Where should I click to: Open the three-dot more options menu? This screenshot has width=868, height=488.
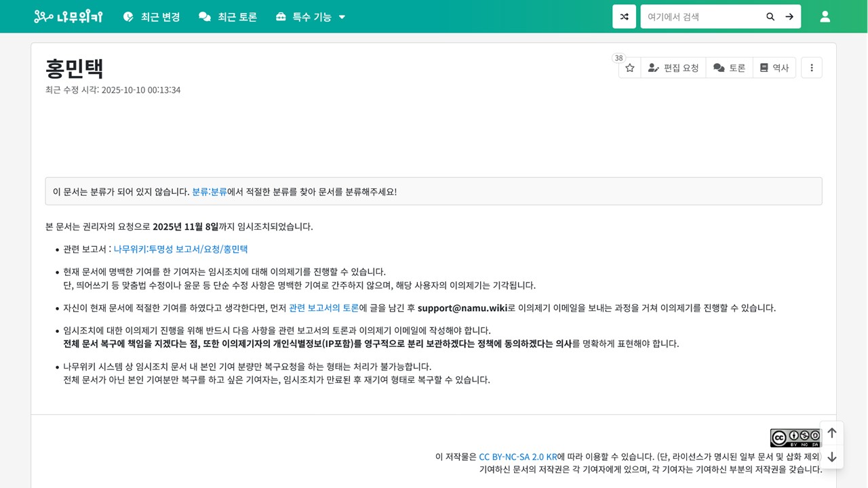point(811,68)
